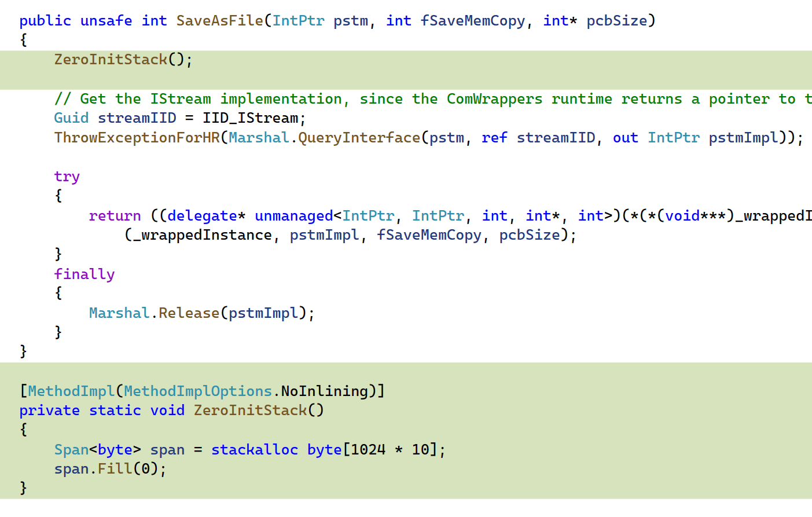Click the number 1024 in the array size
Viewport: 812px width, 517px height.
click(x=368, y=450)
